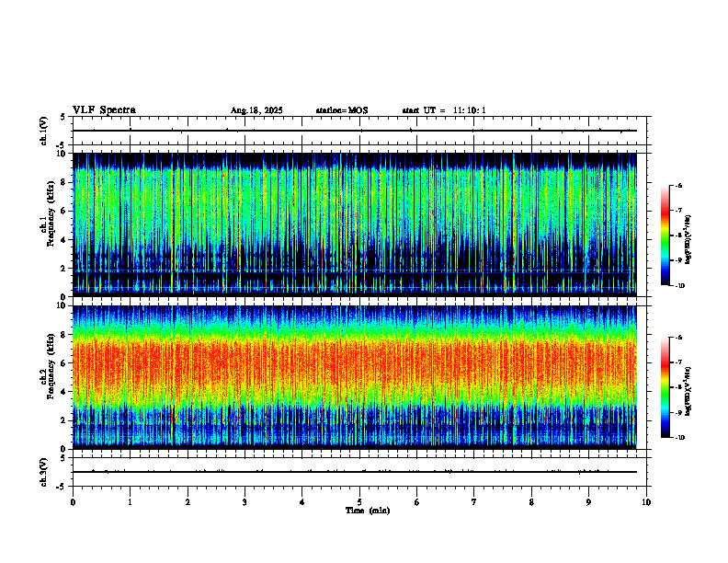The image size is (728, 563).
Task: Click the "9" tick label on time axis
Action: tap(588, 502)
